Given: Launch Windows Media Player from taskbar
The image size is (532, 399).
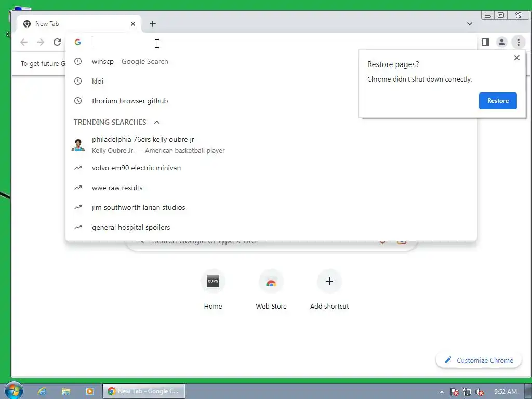Looking at the screenshot, I should (x=89, y=391).
